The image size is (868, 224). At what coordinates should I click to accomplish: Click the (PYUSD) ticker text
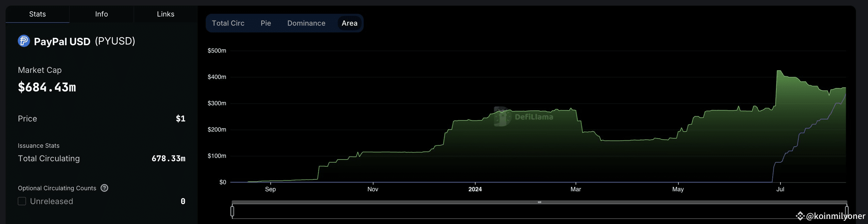pos(115,41)
